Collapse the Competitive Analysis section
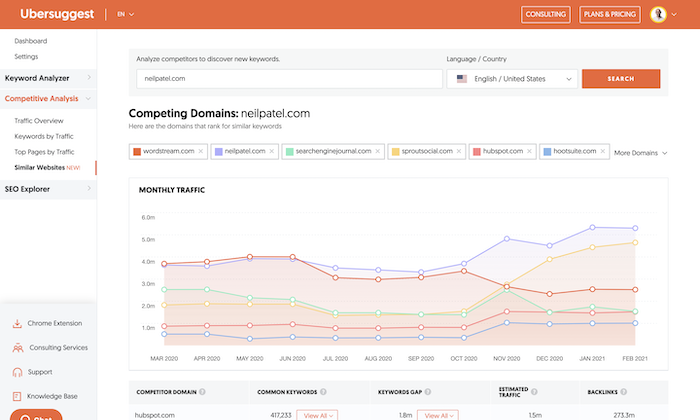This screenshot has height=420, width=700. pyautogui.click(x=48, y=99)
